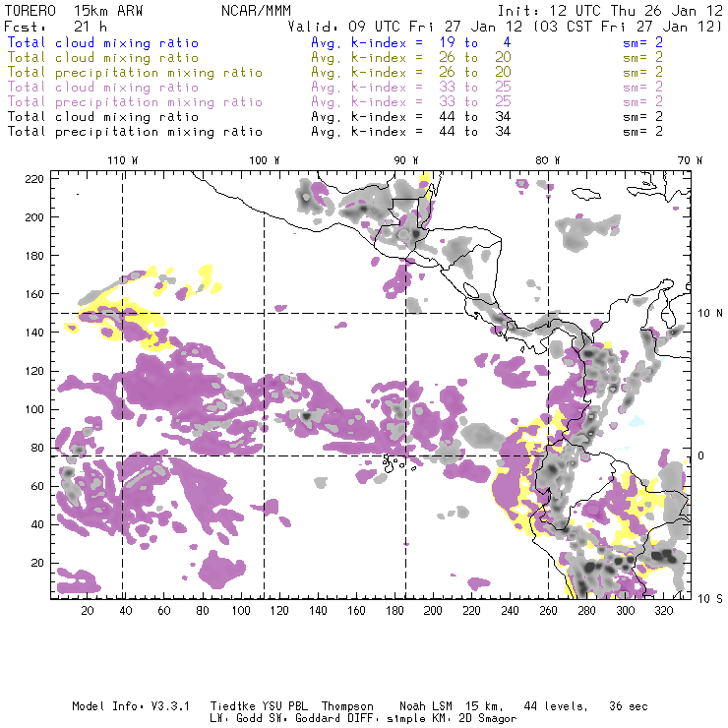The image size is (728, 728).
Task: Click the "Valid: 09 UTC Fri 27 Jan 12" text
Action: pos(405,27)
